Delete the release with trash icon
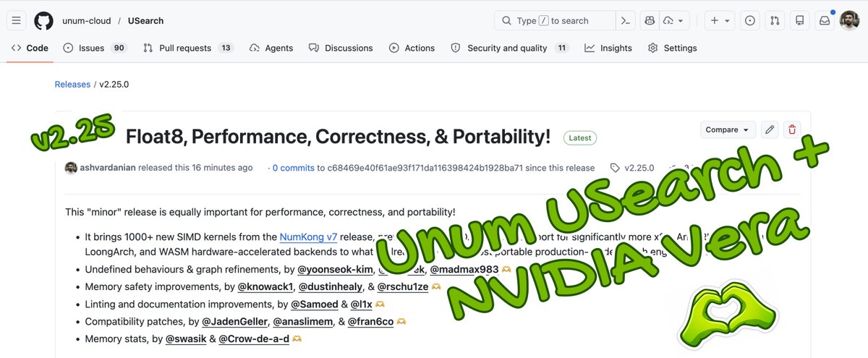Viewport: 868px width, 358px height. 792,129
